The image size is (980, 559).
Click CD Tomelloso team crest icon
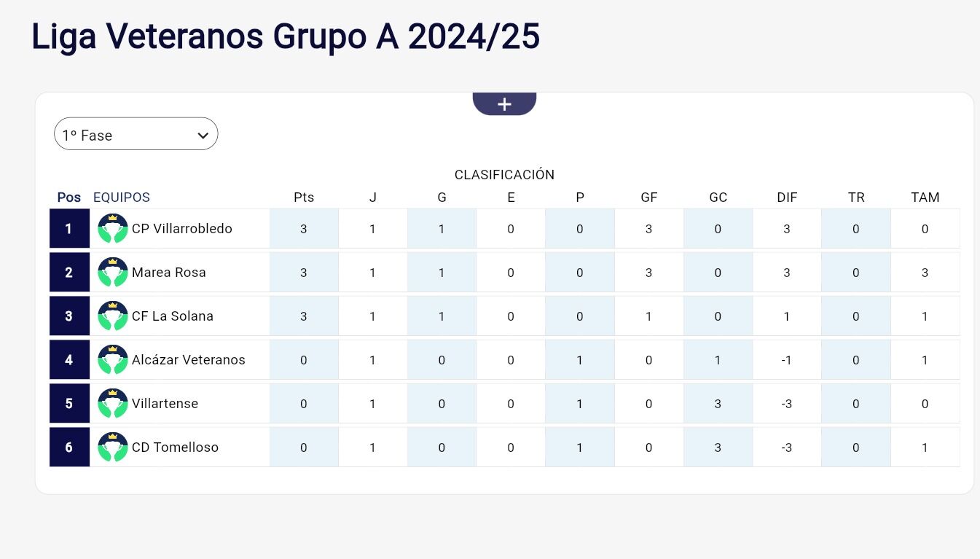[x=112, y=447]
